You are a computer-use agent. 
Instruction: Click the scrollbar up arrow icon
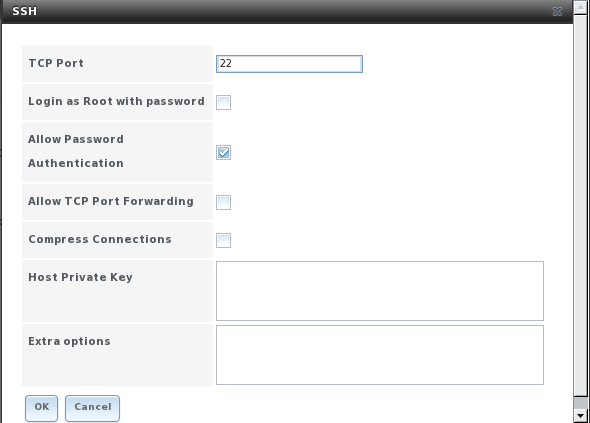click(581, 7)
